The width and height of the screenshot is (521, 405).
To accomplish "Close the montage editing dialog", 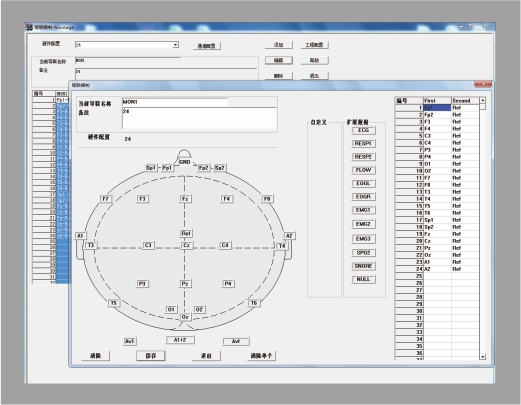I will (x=483, y=84).
